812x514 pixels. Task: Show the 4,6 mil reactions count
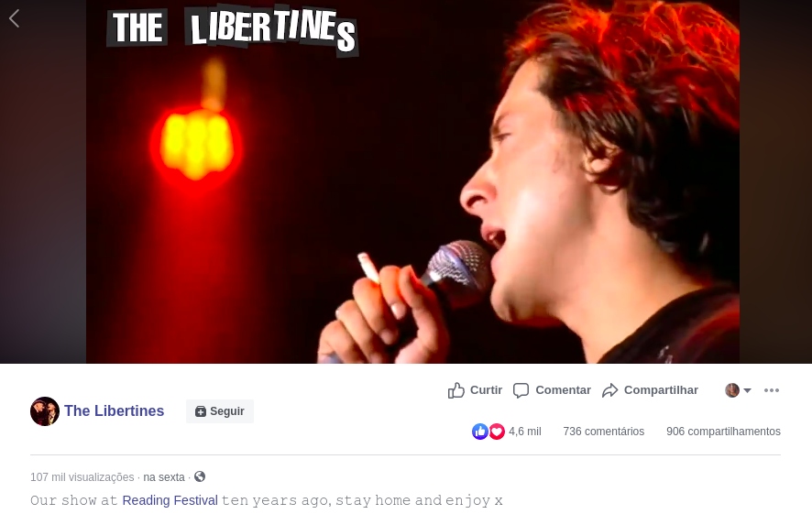[x=525, y=432]
